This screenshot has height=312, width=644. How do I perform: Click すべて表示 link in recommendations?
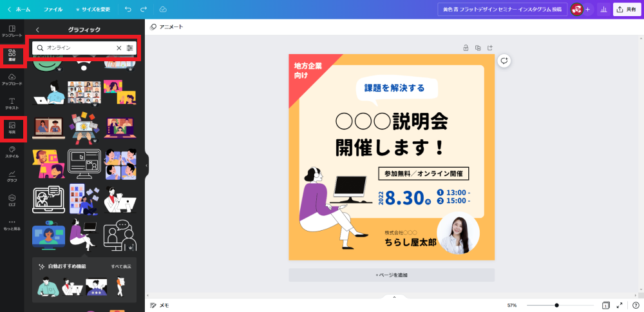[121, 266]
